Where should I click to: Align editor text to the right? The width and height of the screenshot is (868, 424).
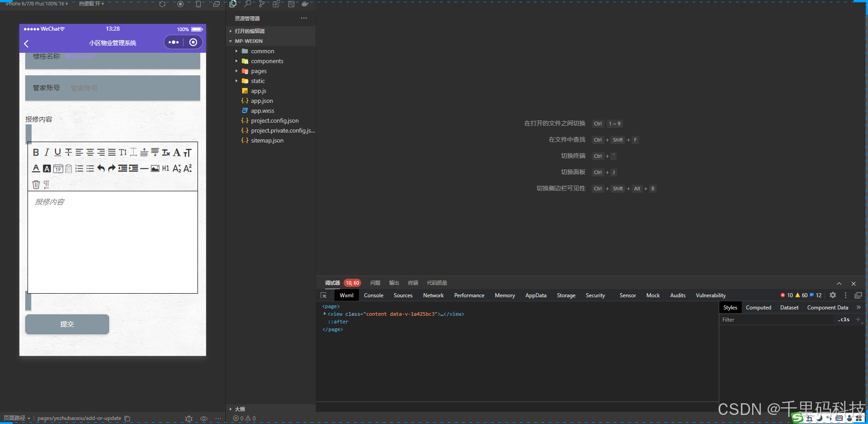click(101, 152)
